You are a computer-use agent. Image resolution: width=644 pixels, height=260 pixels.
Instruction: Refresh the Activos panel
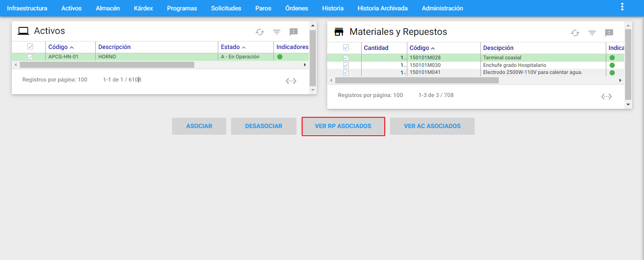260,32
